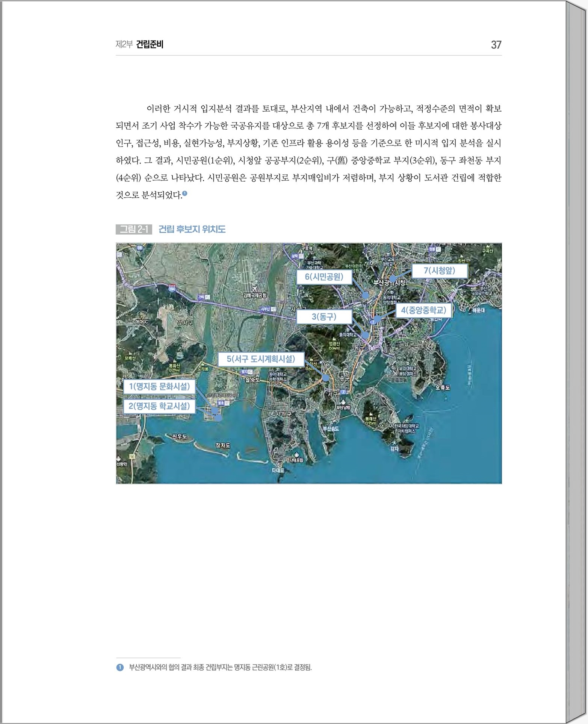Image resolution: width=588 pixels, height=724 pixels.
Task: Click the paragraph line starting 되면서 조기 사업
Action: [308, 126]
